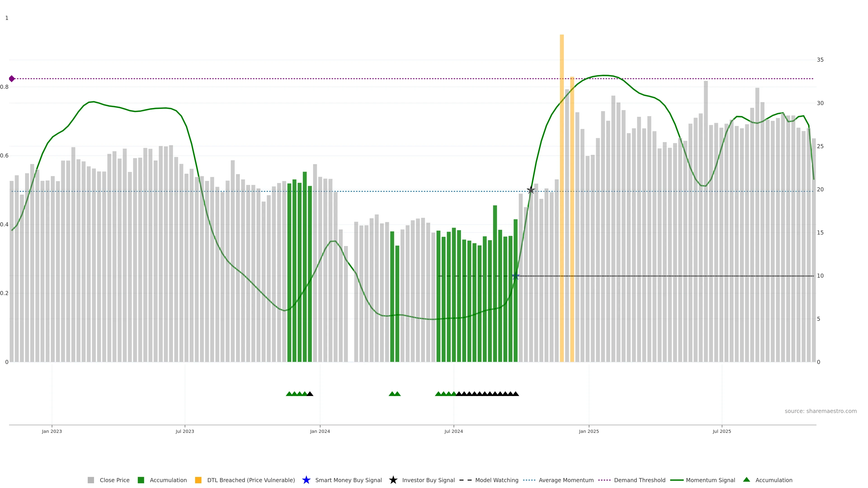This screenshot has height=488, width=868.
Task: Click the black star legend icon
Action: click(393, 480)
